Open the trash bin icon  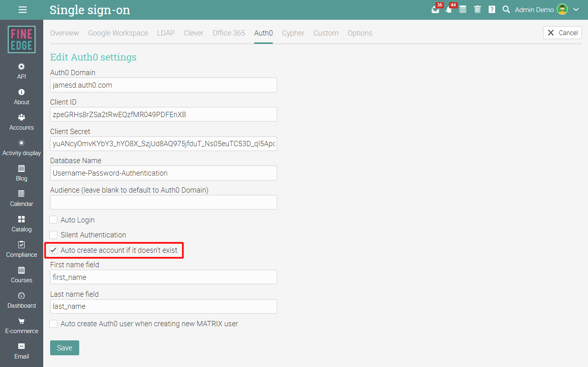click(x=477, y=9)
